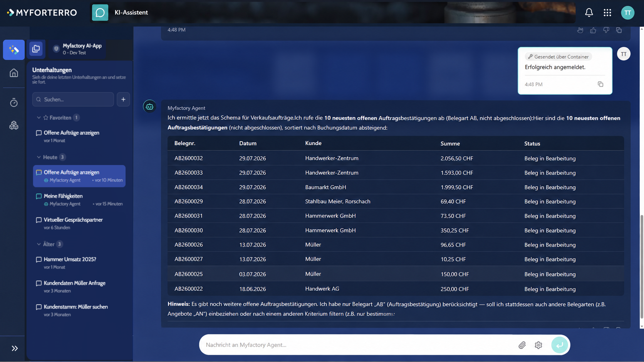The width and height of the screenshot is (644, 362).
Task: Click the 'Gesendet über Container' tag
Action: (x=558, y=57)
